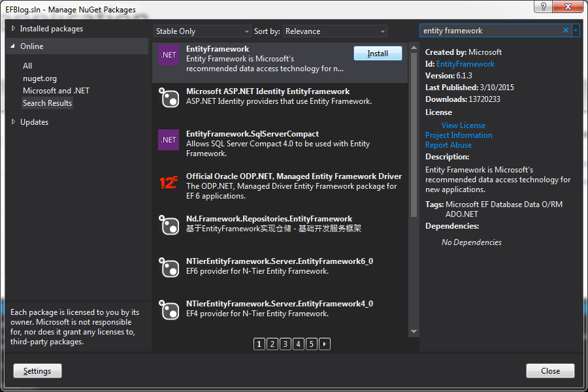Clear the search box with the X icon
This screenshot has height=392, width=588.
[x=566, y=31]
